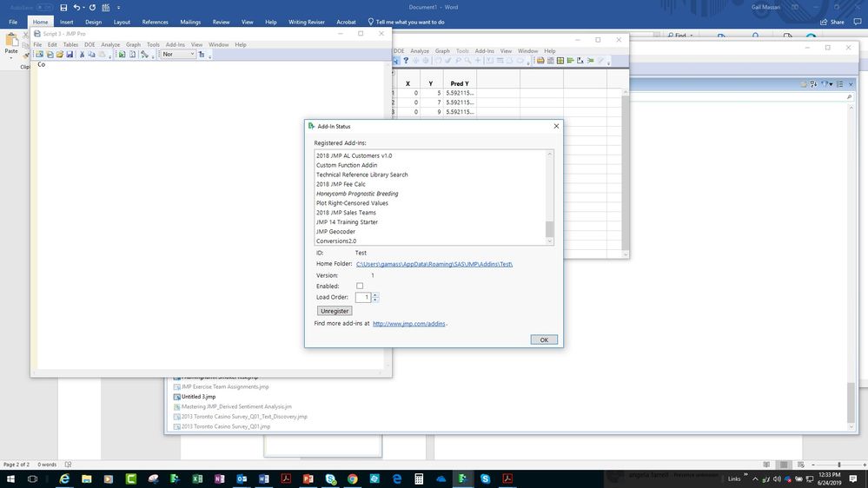Open PowerPoint from the taskbar
This screenshot has width=868, height=488.
point(308,478)
